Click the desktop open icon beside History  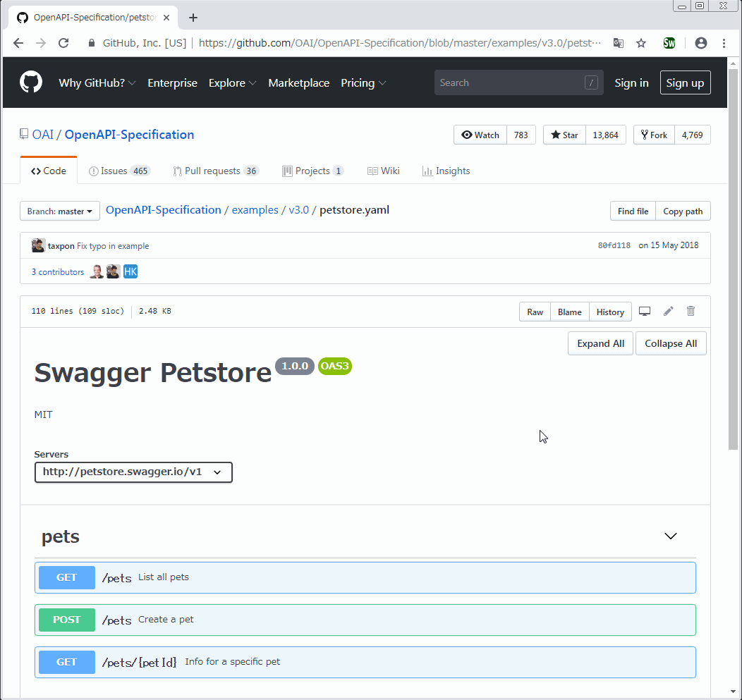pos(645,311)
